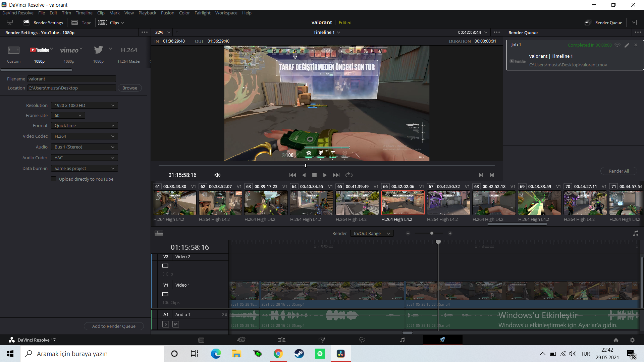Edit Job 1 with pencil icon
Screen dimensions: 644x362
[627, 45]
